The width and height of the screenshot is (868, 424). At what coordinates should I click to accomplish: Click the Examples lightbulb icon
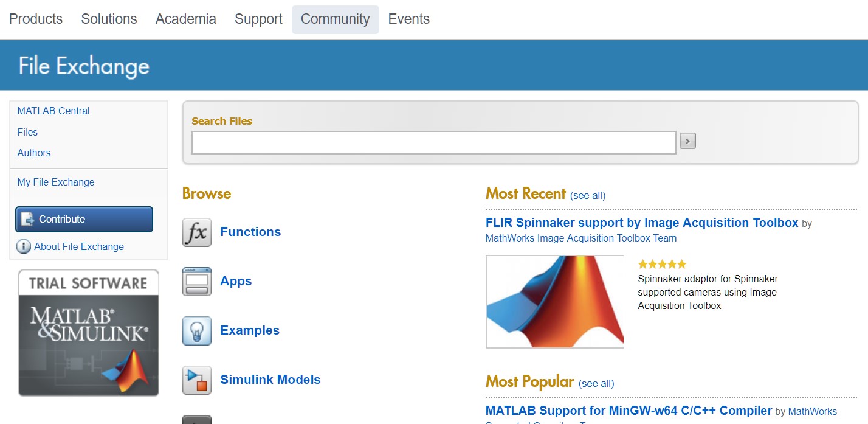coord(197,331)
